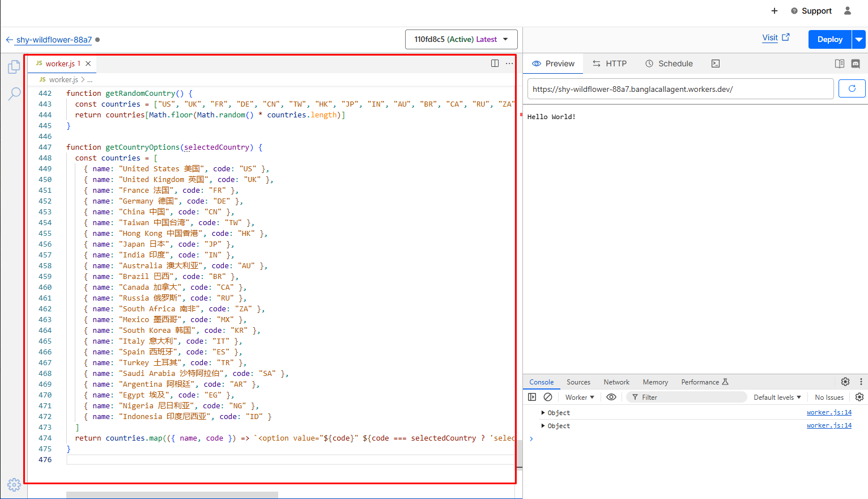Click the "Hong Kong 中国香港" string
The height and width of the screenshot is (499, 868).
click(x=161, y=234)
